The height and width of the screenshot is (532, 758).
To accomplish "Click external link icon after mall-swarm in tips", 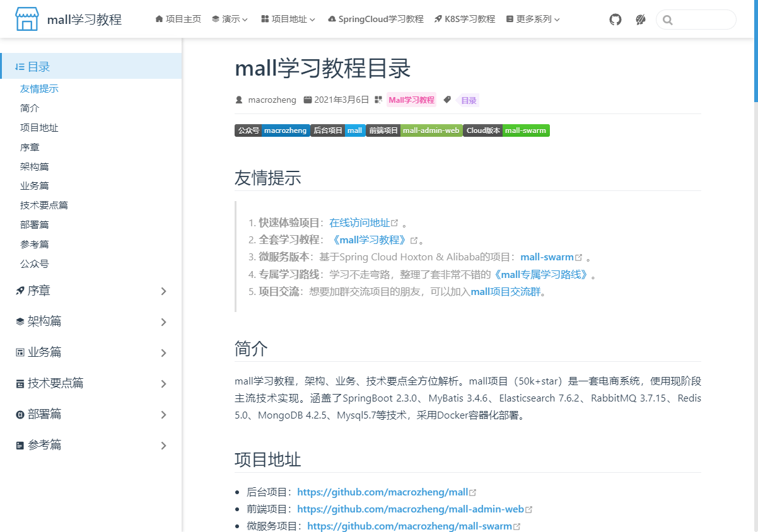I will point(578,257).
